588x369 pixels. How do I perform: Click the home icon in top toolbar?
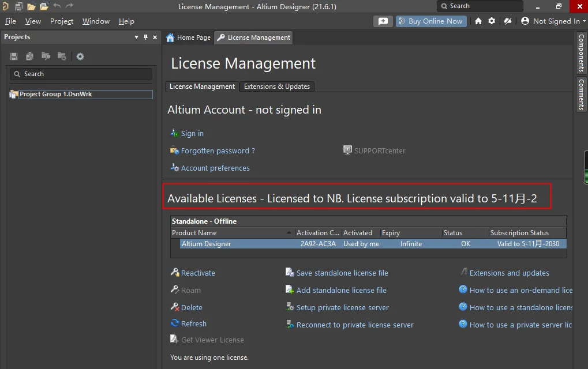(x=478, y=21)
